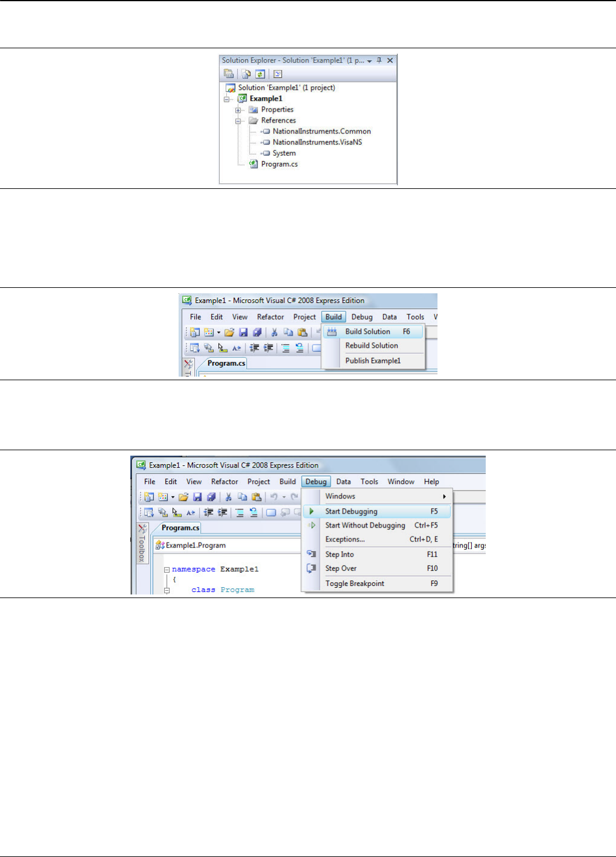Select Program.cs tab in Build-menu window
616x857 pixels.
tap(226, 363)
